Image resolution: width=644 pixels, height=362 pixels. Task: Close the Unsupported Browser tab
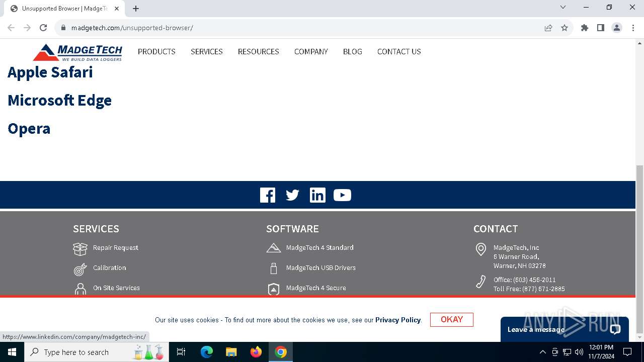(117, 9)
